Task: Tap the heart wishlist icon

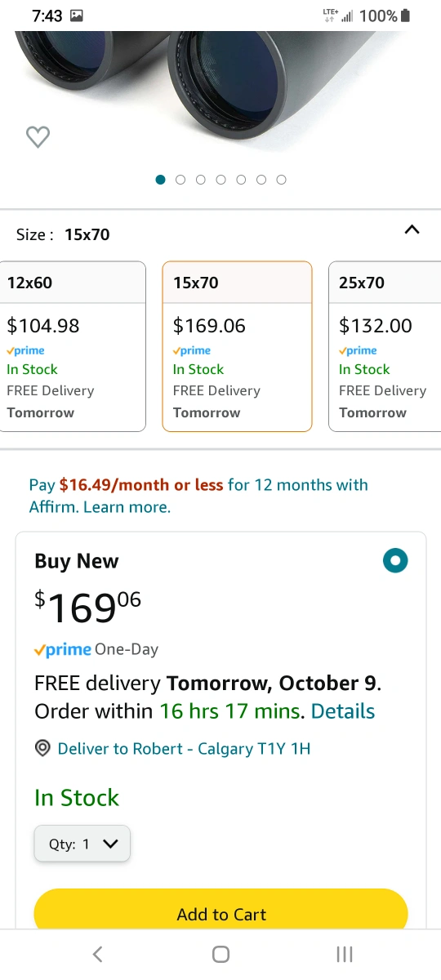Action: [38, 137]
